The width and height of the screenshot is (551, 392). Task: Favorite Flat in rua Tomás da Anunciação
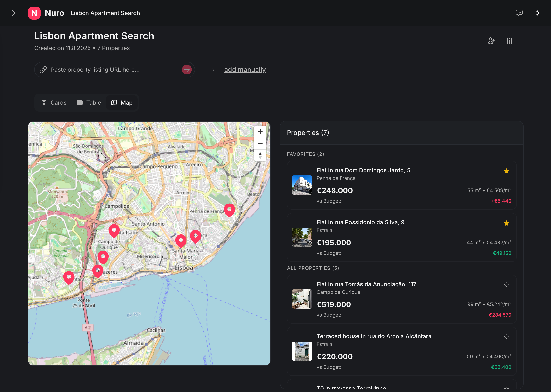pyautogui.click(x=507, y=285)
